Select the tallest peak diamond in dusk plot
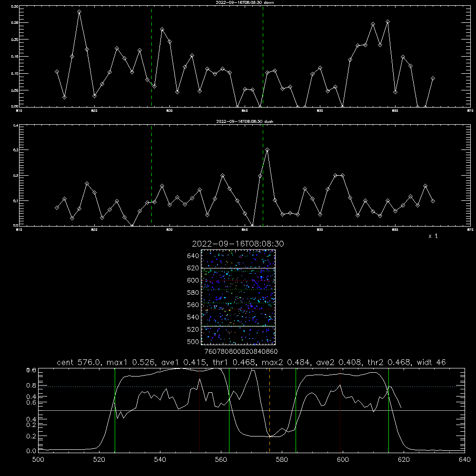Image resolution: width=476 pixels, height=476 pixels. 267,149
